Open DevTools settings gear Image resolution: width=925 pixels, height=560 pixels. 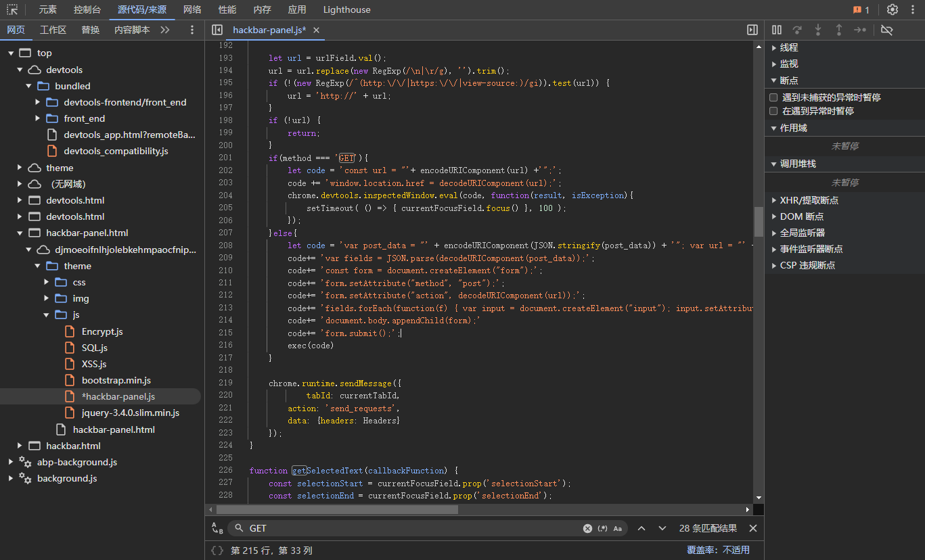pos(892,9)
